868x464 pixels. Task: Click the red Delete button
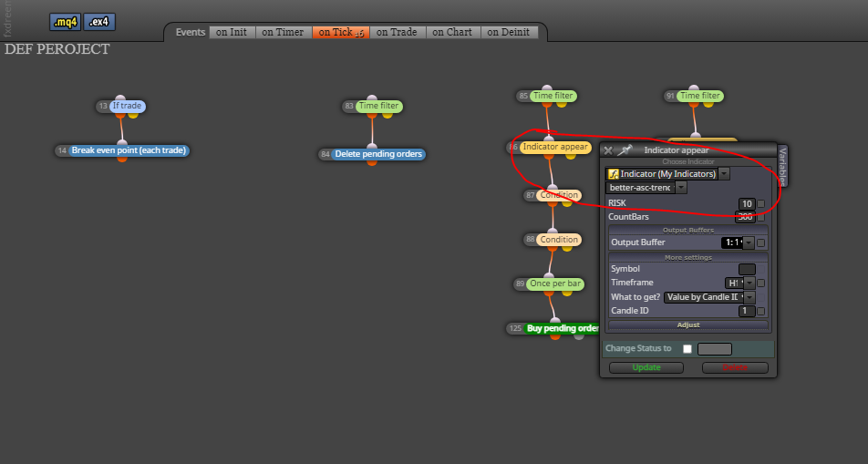pyautogui.click(x=735, y=367)
